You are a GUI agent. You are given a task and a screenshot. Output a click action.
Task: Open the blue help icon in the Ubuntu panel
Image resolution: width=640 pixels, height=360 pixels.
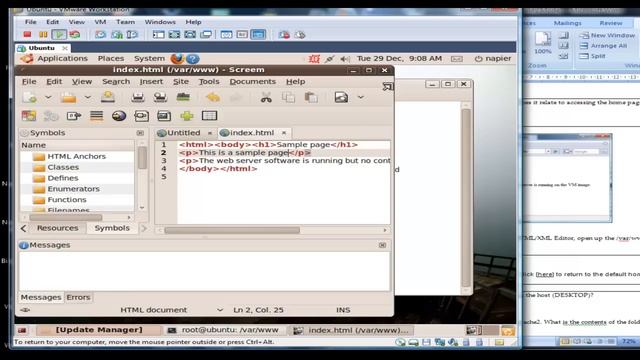click(193, 59)
